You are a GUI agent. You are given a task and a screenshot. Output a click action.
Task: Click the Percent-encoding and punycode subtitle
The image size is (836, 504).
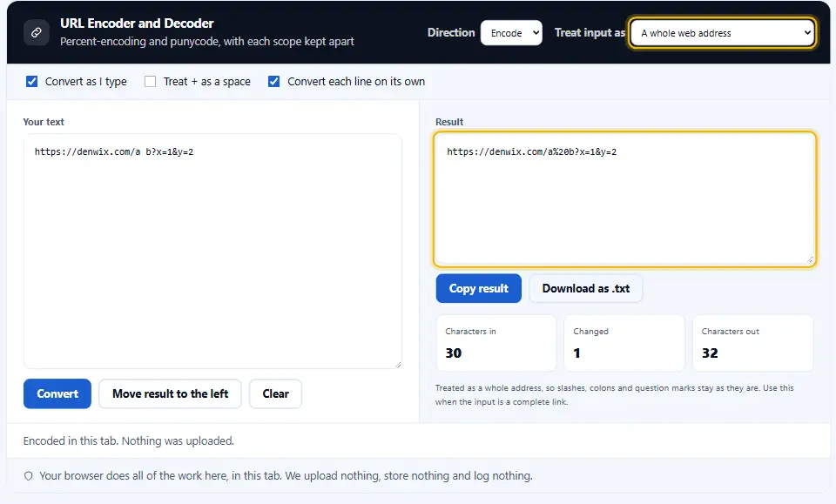[x=207, y=42]
